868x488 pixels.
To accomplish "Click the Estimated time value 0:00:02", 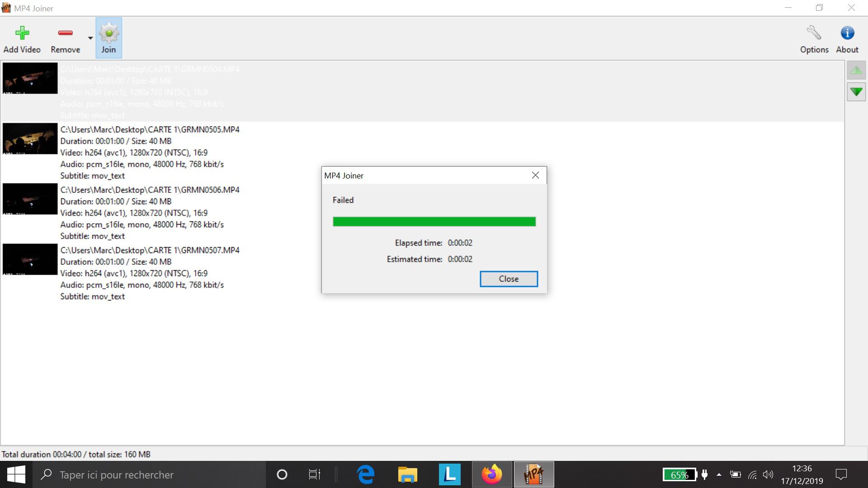I will click(x=460, y=259).
